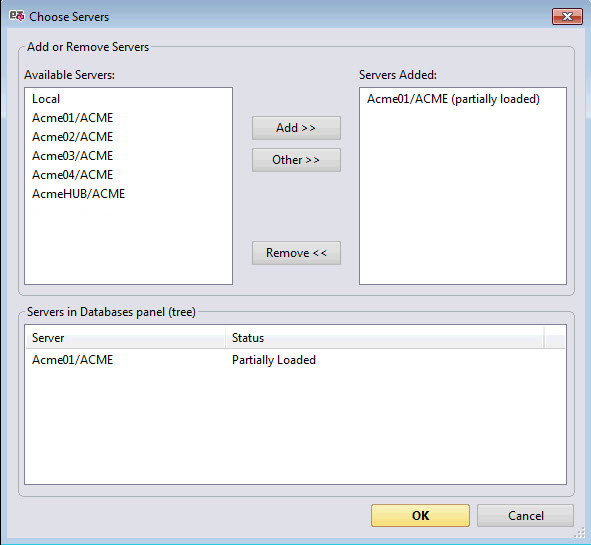Click the Add >> button
This screenshot has height=545, width=591.
pos(296,128)
